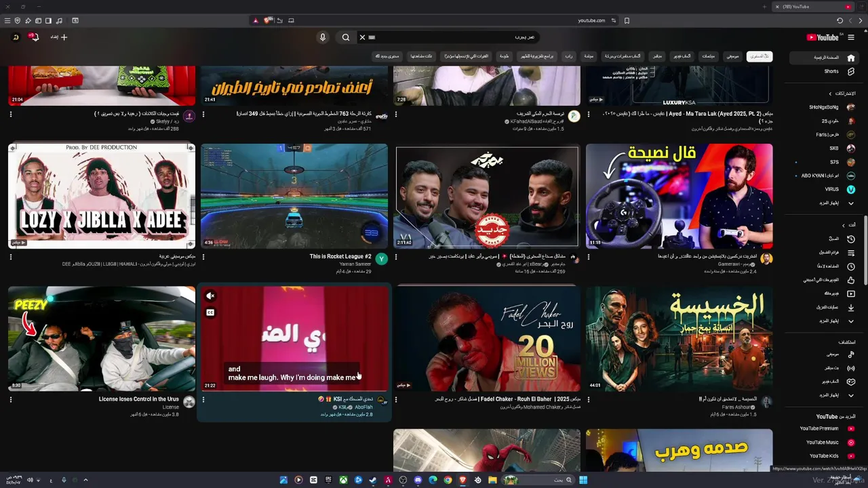The height and width of the screenshot is (488, 868).
Task: Unmute the KSI video preview
Action: [210, 296]
